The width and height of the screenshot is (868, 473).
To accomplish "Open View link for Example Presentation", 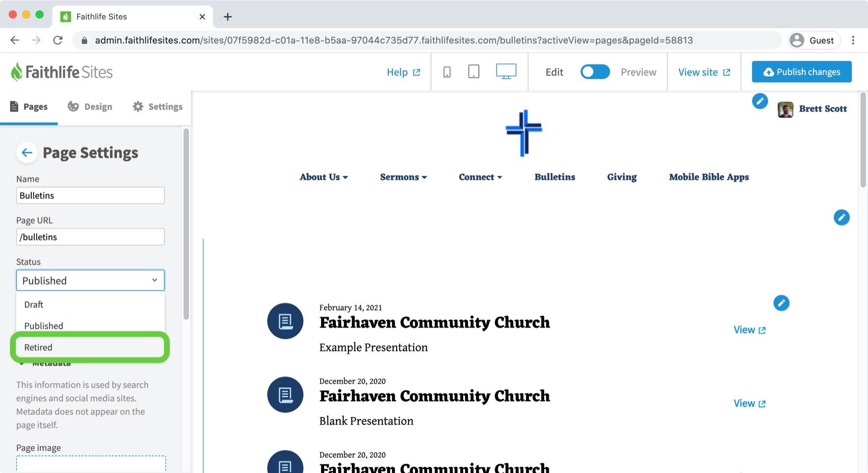I will 750,330.
